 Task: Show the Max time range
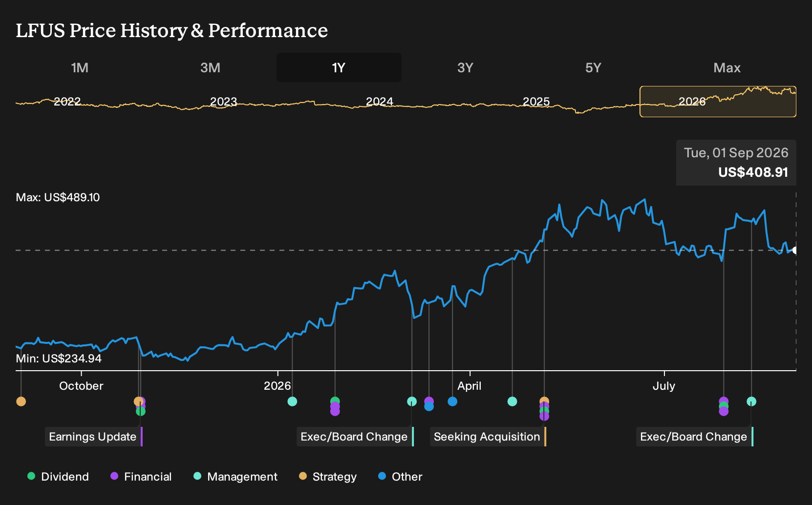click(x=727, y=67)
